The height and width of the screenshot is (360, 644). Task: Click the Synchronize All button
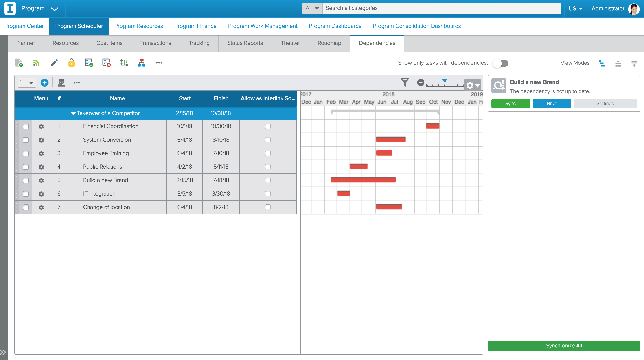point(564,346)
